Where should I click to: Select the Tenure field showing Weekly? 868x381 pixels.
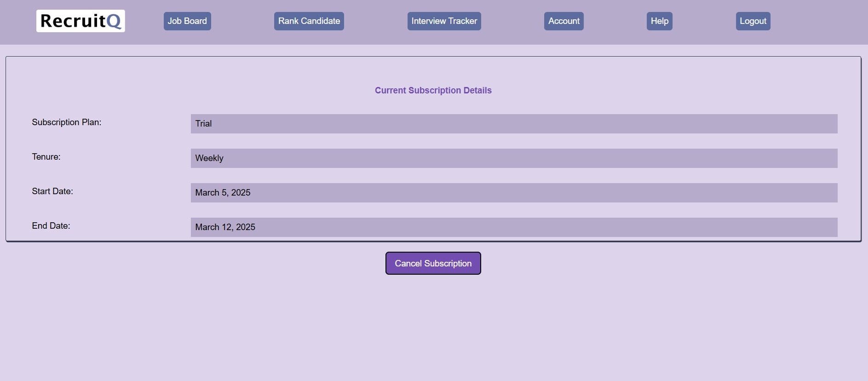[514, 158]
